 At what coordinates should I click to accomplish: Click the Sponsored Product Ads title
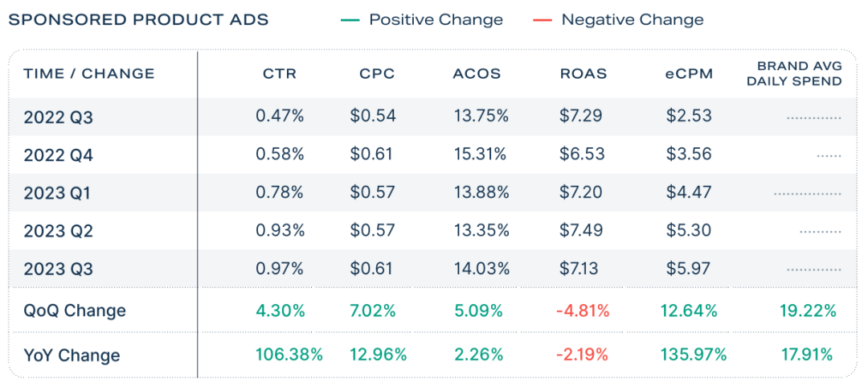[138, 20]
